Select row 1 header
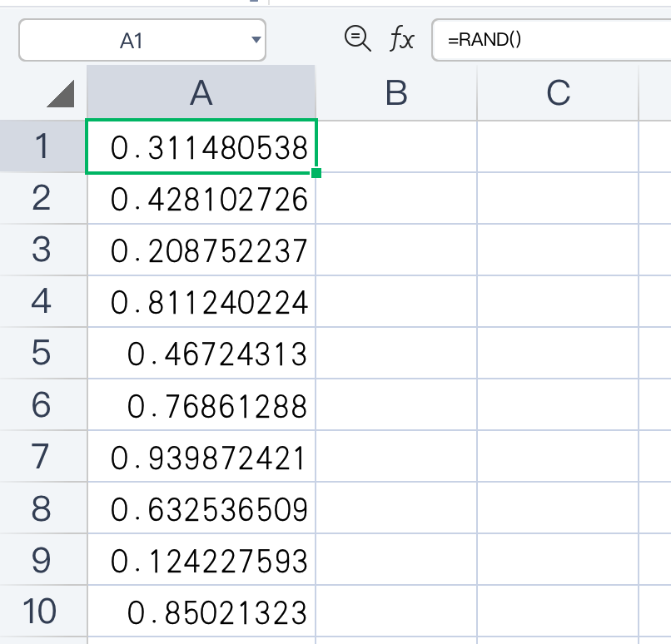 coord(42,146)
